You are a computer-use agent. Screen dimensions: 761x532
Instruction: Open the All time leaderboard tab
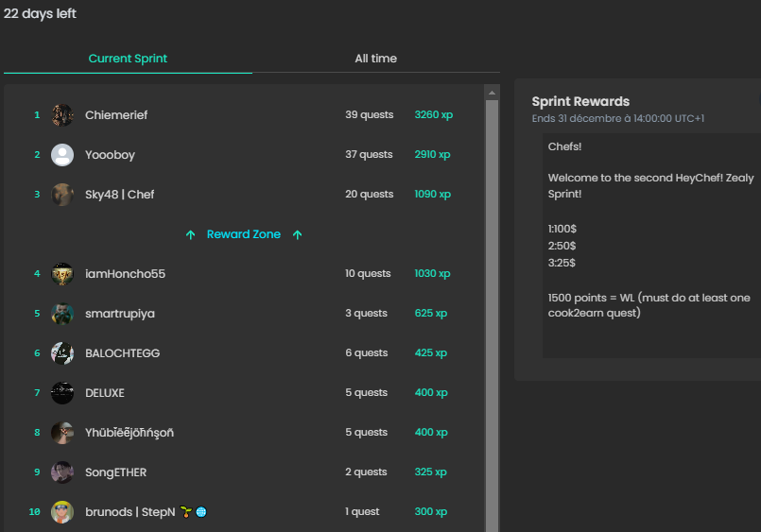tap(375, 59)
